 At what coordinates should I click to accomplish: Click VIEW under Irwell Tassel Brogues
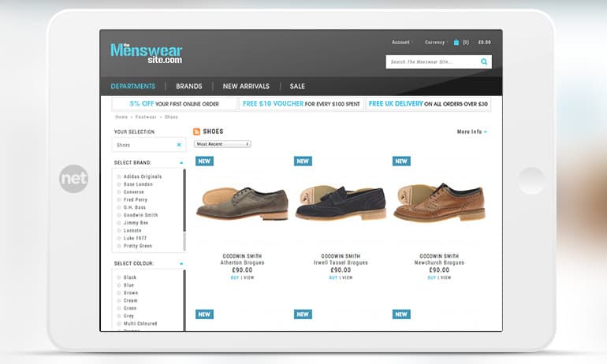pyautogui.click(x=347, y=278)
